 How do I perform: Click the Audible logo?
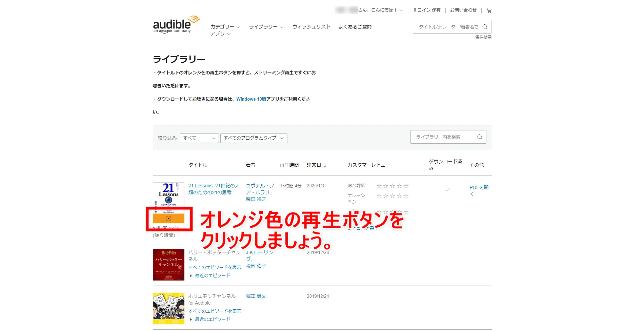point(176,24)
